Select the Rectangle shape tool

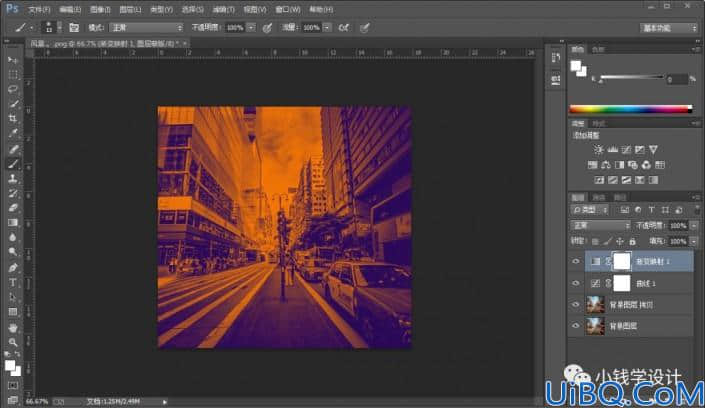click(13, 312)
